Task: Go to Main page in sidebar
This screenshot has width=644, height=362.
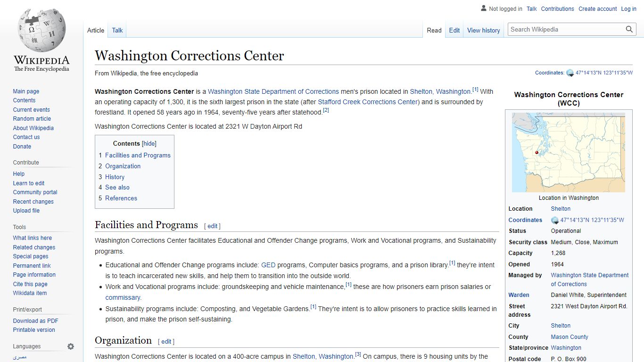Action: point(26,91)
